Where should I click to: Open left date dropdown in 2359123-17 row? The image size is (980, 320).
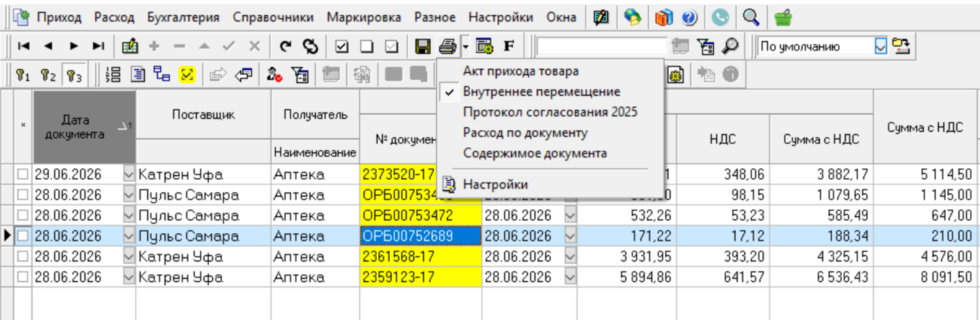(129, 276)
